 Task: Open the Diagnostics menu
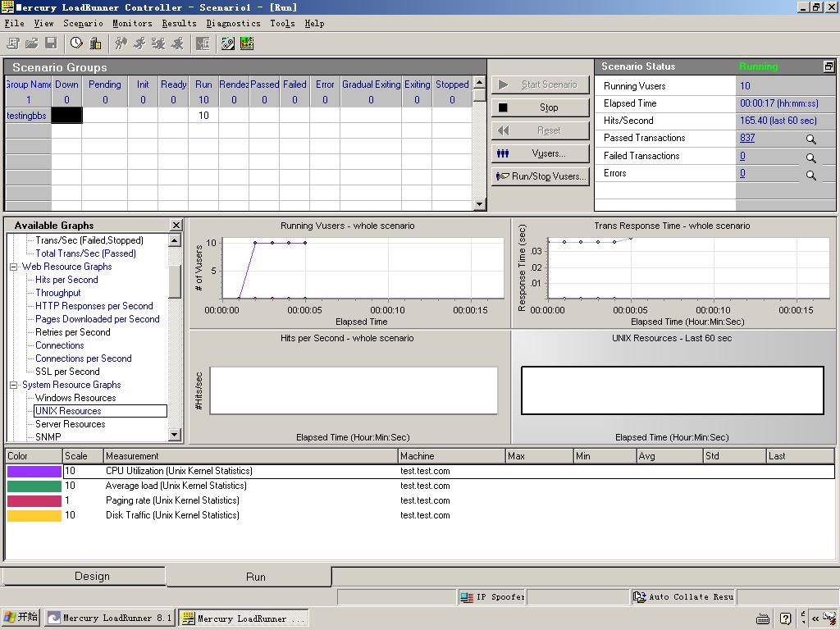[233, 23]
